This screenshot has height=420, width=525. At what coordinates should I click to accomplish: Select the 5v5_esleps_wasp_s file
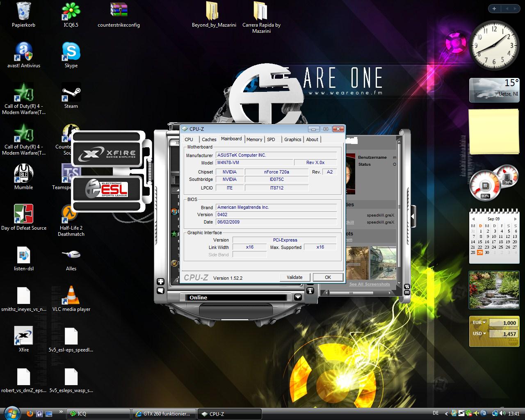71,377
